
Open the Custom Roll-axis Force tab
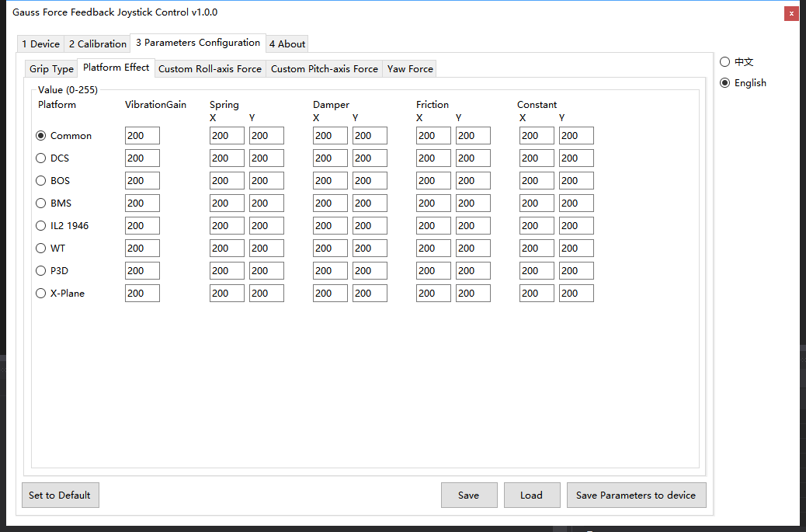[x=210, y=69]
